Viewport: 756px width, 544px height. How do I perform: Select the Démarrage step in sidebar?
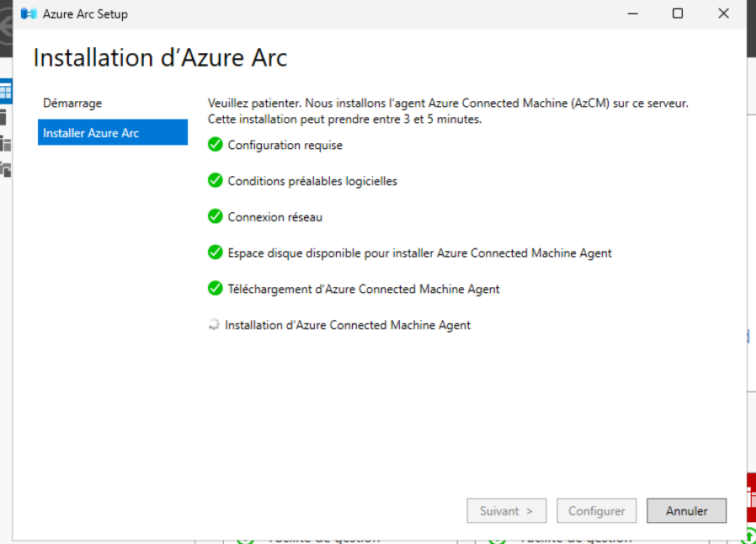coord(72,104)
